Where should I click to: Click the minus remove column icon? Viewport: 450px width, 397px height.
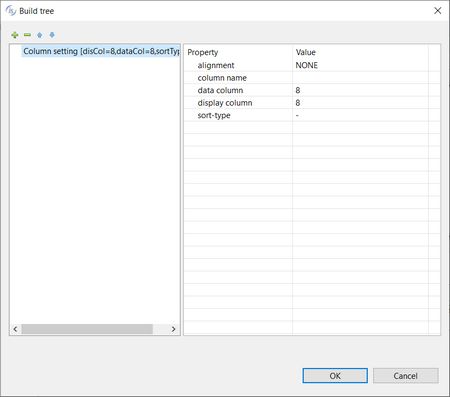coord(27,35)
